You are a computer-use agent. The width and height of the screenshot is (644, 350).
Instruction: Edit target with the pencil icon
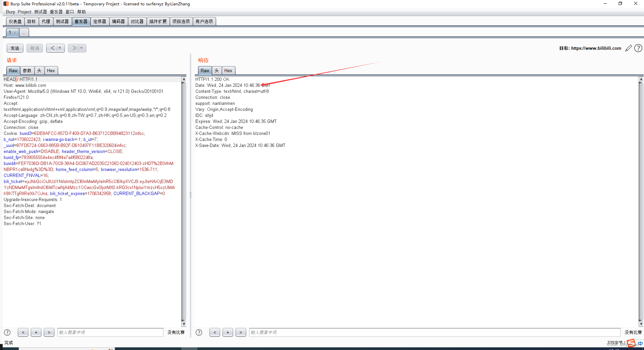point(629,48)
